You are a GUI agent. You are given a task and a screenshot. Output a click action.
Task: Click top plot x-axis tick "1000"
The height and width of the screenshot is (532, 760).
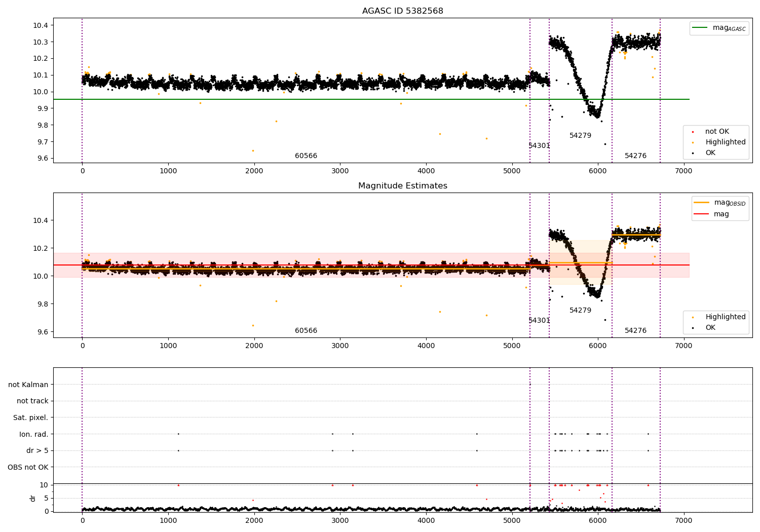click(x=168, y=171)
